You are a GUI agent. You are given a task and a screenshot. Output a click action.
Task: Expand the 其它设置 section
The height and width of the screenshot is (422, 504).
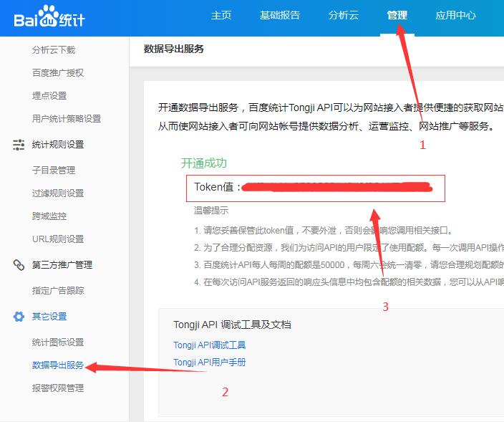point(49,317)
